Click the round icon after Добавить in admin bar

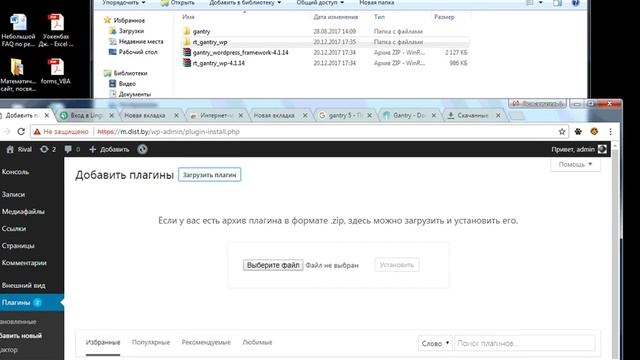142,149
